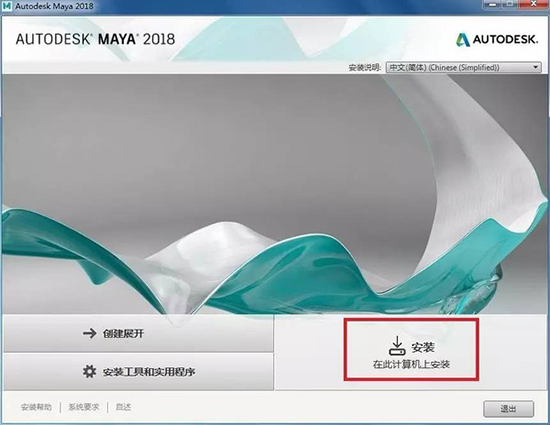Choose 创建展开 to create a deployment
Screen dimensions: 550x425
(x=138, y=333)
